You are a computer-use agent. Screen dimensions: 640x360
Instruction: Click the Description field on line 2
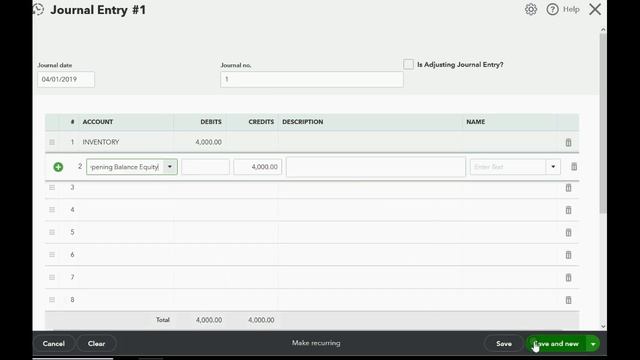(376, 167)
